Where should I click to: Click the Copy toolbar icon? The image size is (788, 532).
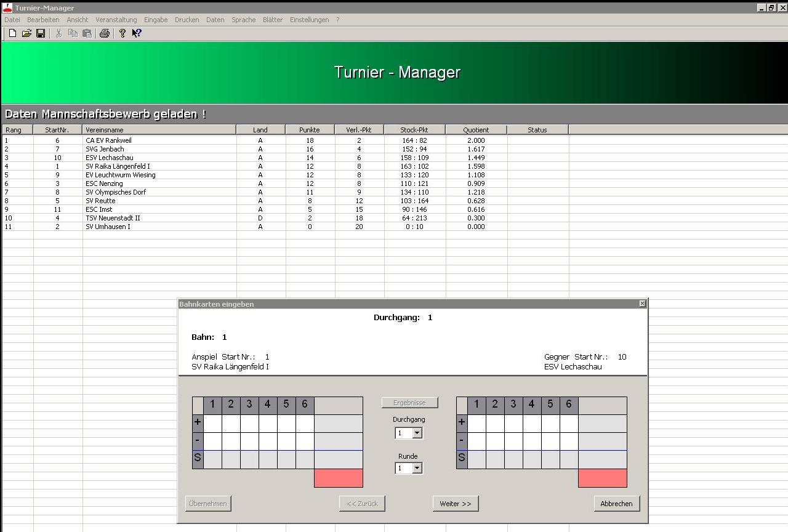[x=73, y=33]
